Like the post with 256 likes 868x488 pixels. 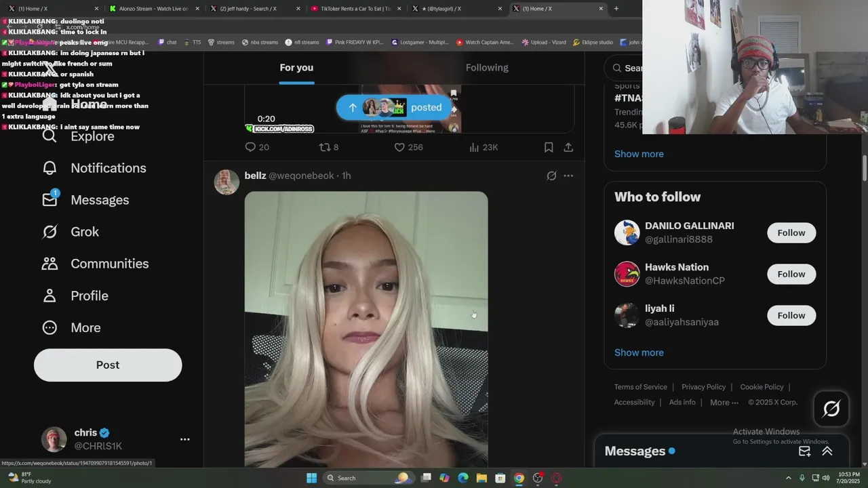point(408,147)
